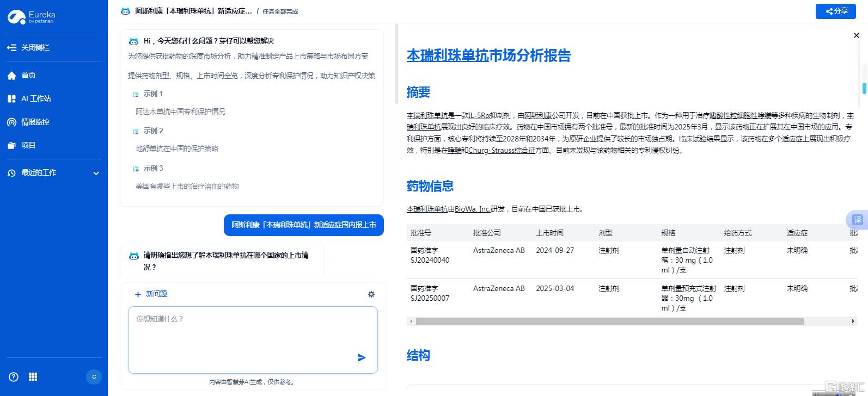Click the table horizontal scrollbar thumb
This screenshot has width=868, height=396.
pos(610,321)
